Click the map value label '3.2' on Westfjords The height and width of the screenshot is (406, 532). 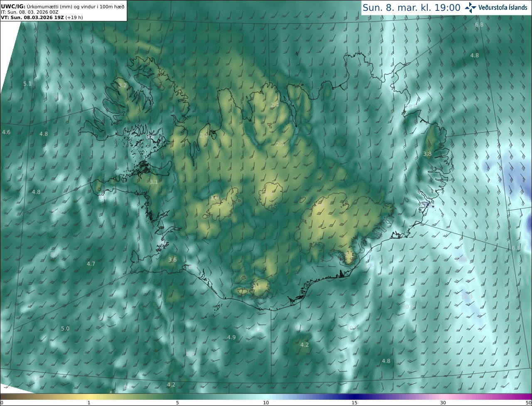pyautogui.click(x=123, y=85)
